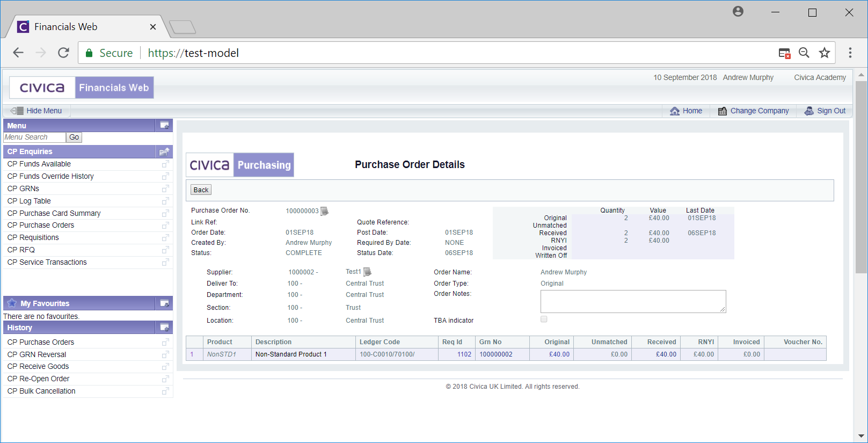Open CP Purchase Orders from History

tap(41, 342)
